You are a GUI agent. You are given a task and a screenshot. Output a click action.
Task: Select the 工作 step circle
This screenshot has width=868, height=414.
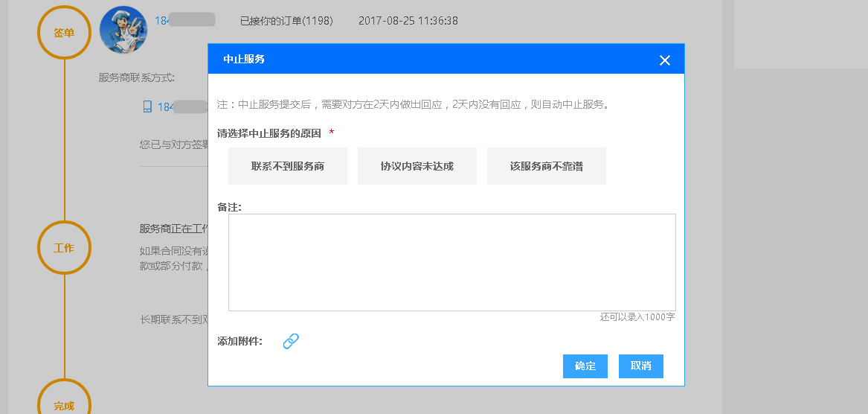pyautogui.click(x=64, y=248)
